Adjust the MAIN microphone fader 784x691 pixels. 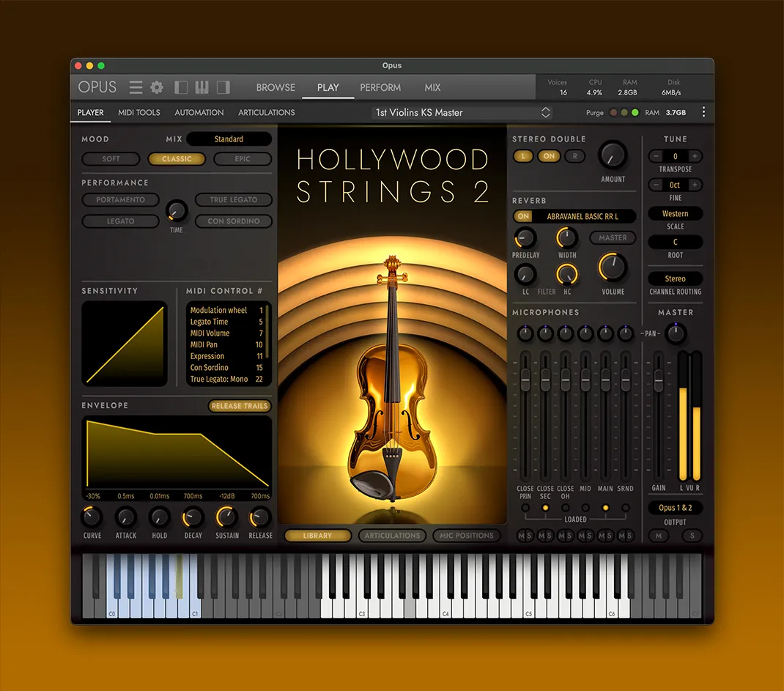[x=605, y=380]
